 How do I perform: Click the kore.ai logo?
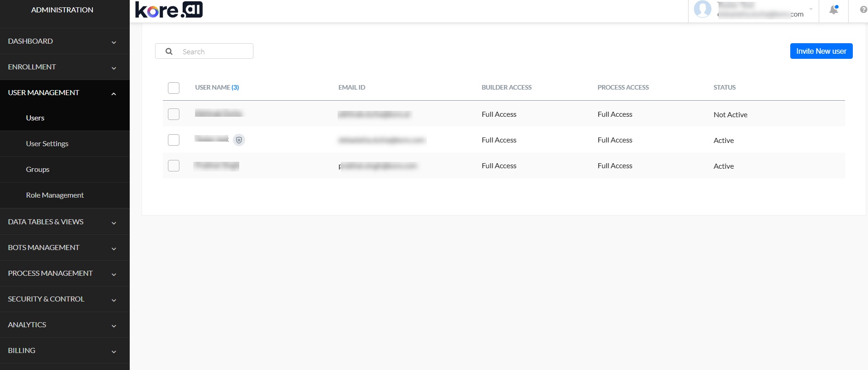click(169, 10)
